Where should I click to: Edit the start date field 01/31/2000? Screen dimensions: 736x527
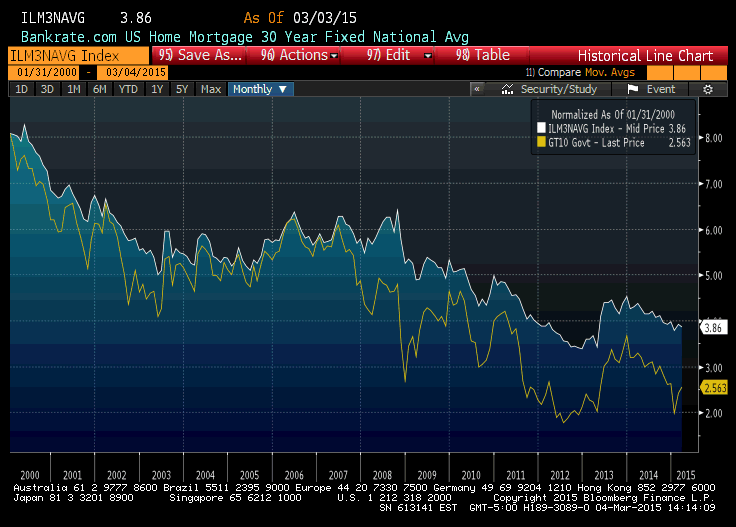(44, 72)
